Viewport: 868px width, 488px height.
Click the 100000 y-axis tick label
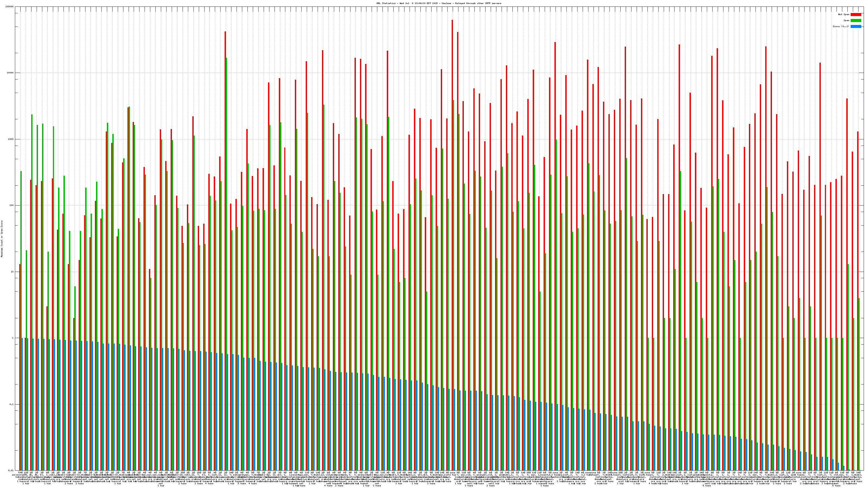(x=10, y=7)
